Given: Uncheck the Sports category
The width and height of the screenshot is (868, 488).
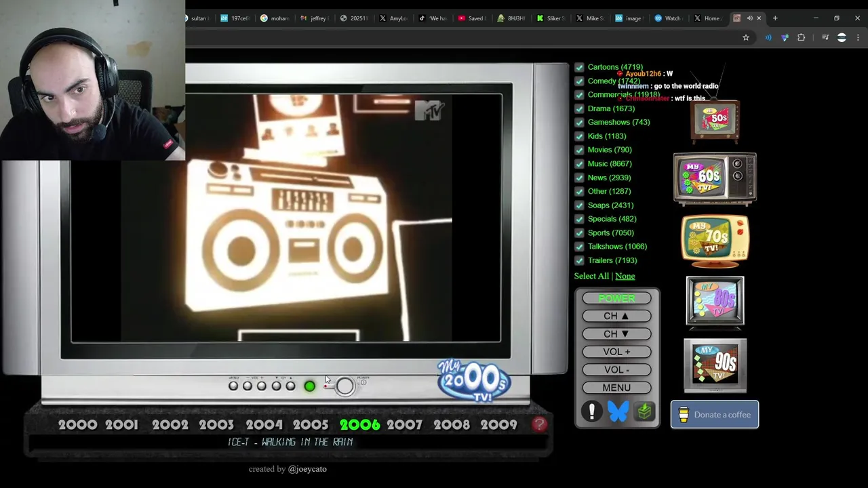Looking at the screenshot, I should [579, 233].
